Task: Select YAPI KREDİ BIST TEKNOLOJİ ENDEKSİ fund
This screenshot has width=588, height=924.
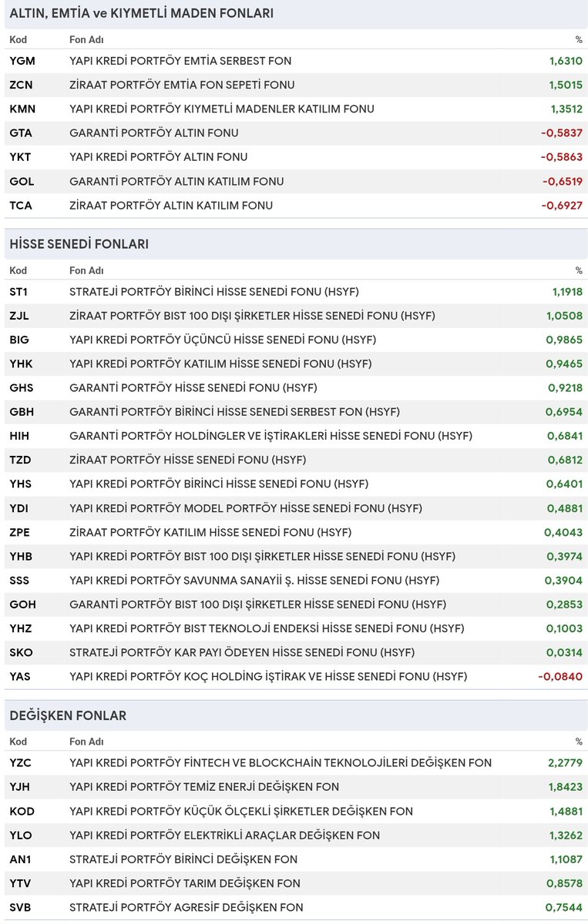Action: [x=267, y=628]
